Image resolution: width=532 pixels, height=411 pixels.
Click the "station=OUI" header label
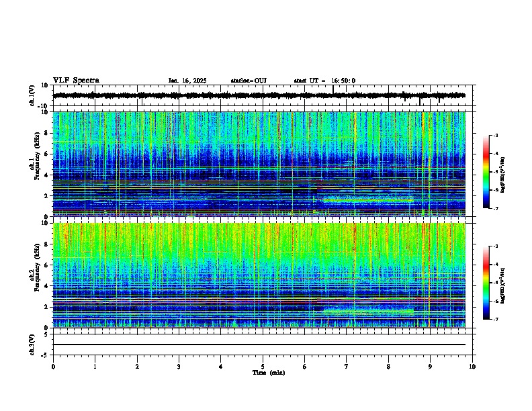(249, 81)
